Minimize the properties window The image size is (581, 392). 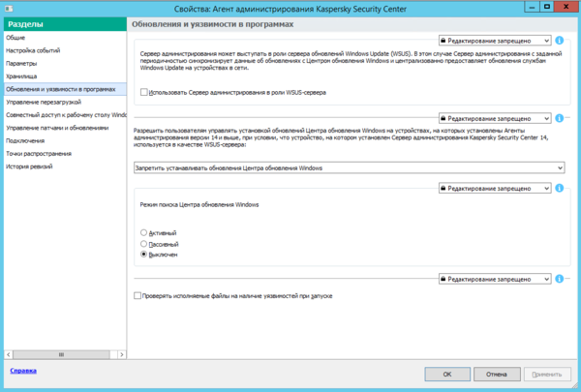[x=532, y=7]
